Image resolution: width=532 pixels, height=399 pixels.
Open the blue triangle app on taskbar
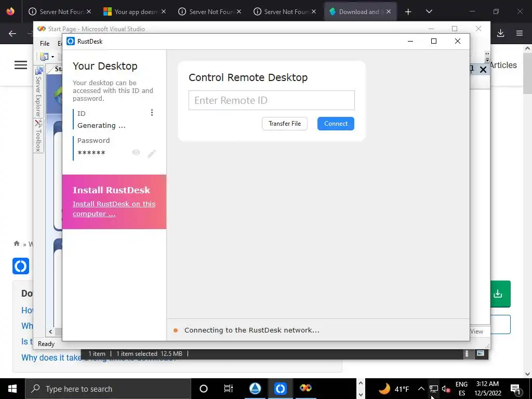pos(255,389)
